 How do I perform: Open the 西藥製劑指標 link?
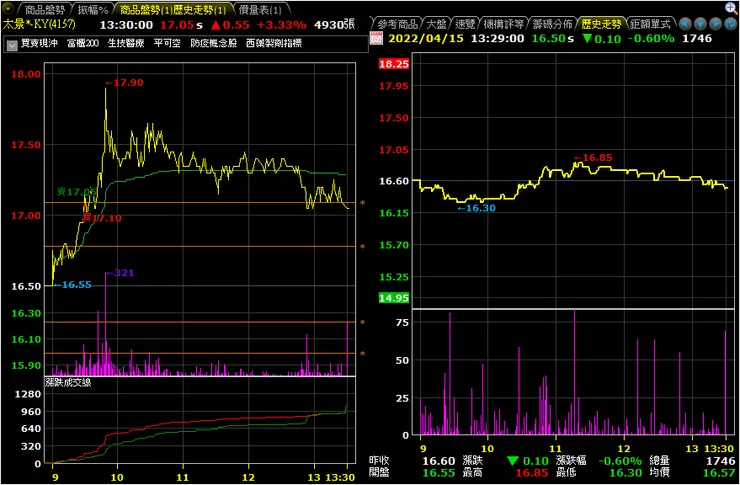click(x=274, y=44)
